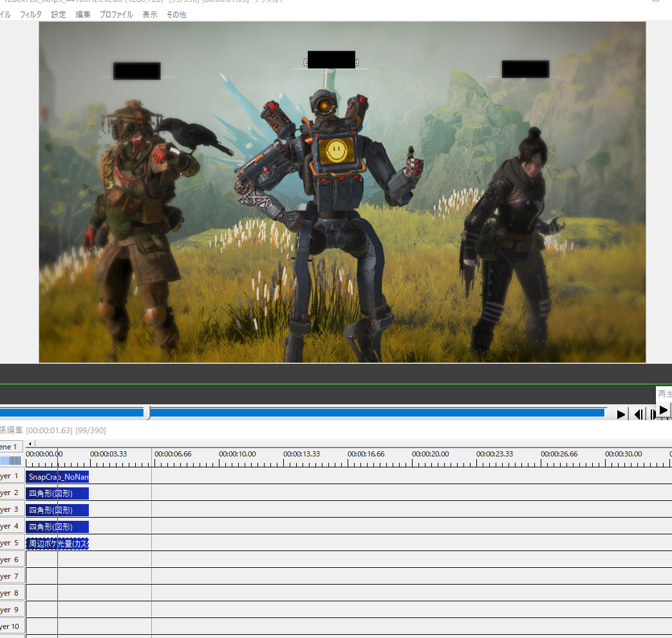This screenshot has width=672, height=638.
Task: Click the 00:00:13.33 ruler timestamp
Action: coord(301,454)
